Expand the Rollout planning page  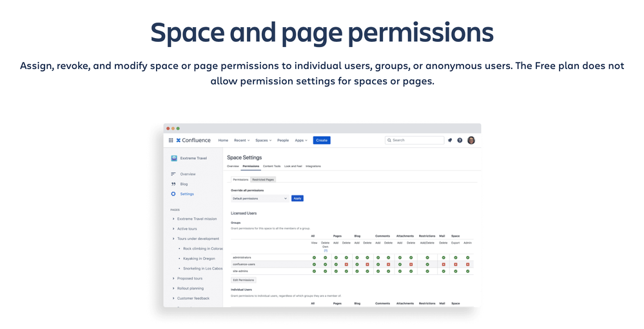click(173, 288)
